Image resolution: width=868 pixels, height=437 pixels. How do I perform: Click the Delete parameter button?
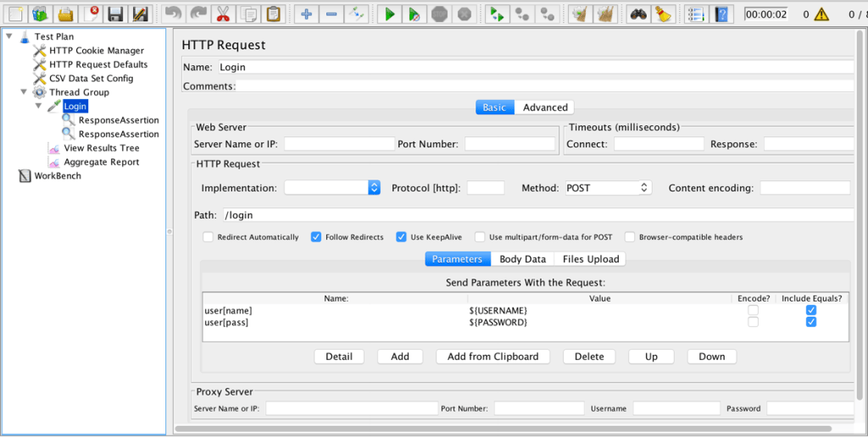coord(589,357)
